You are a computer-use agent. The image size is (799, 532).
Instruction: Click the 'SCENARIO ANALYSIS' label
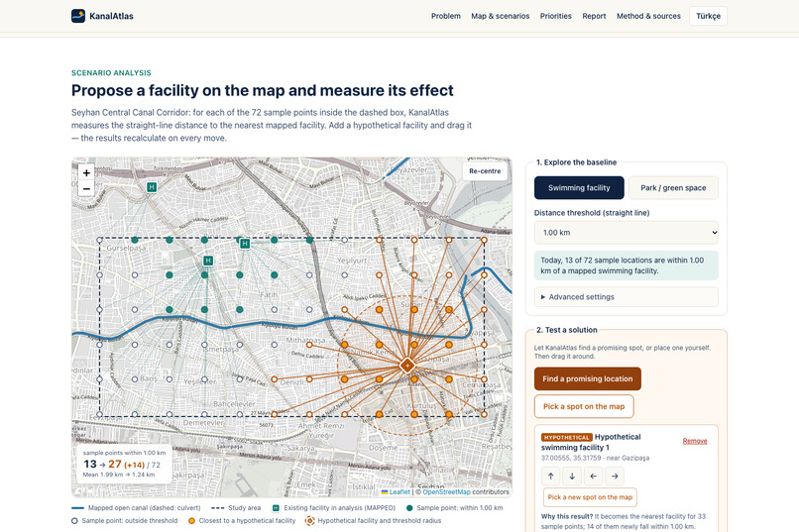[x=111, y=72]
